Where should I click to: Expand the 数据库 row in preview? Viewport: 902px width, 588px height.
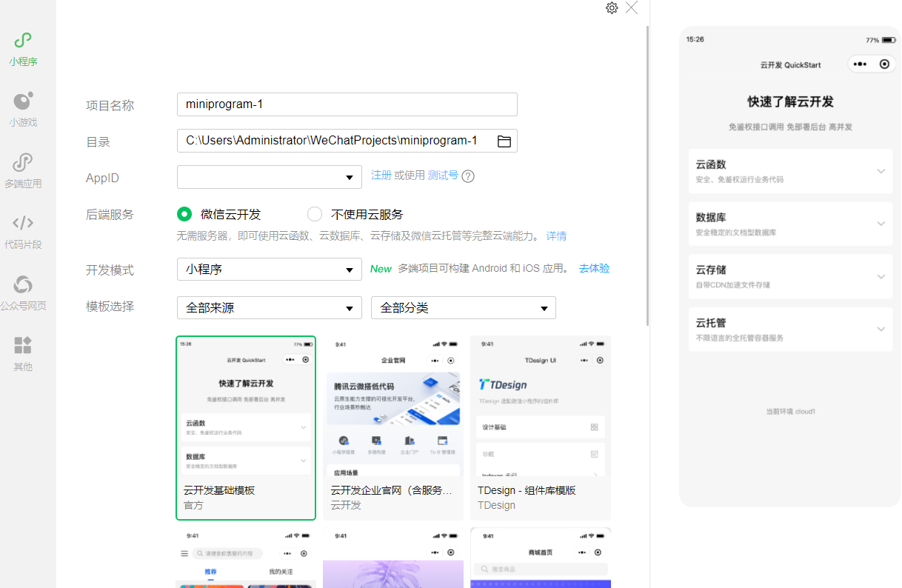click(x=790, y=224)
